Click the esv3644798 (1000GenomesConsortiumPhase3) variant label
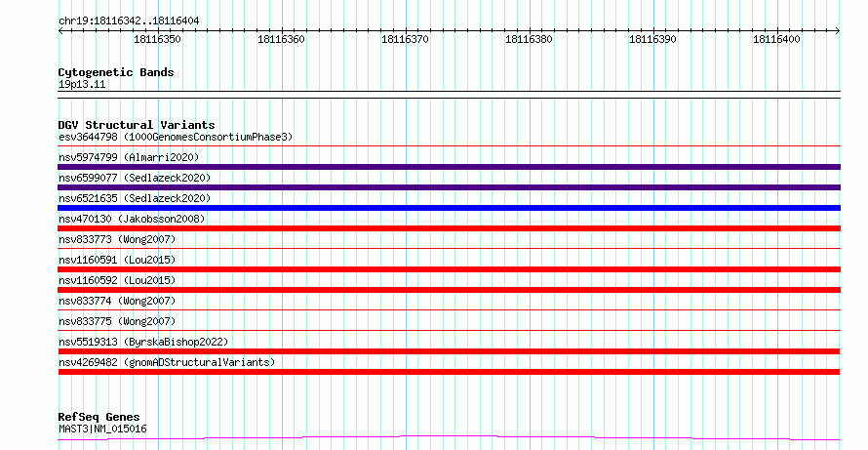 176,137
